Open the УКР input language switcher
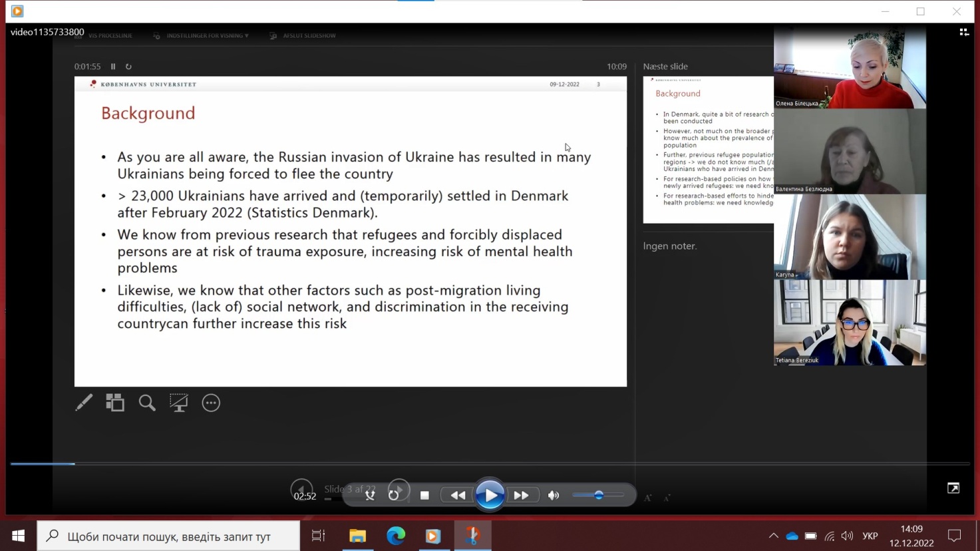The width and height of the screenshot is (980, 551). pos(870,536)
